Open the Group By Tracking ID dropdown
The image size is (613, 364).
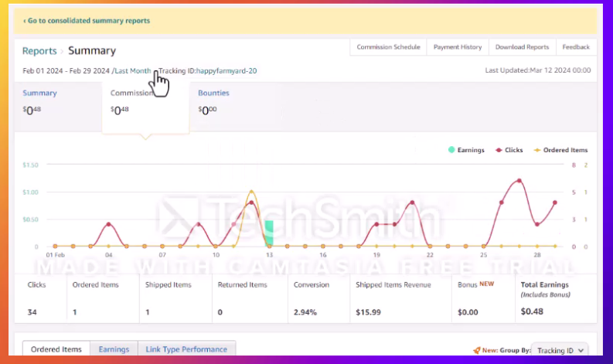tap(560, 350)
